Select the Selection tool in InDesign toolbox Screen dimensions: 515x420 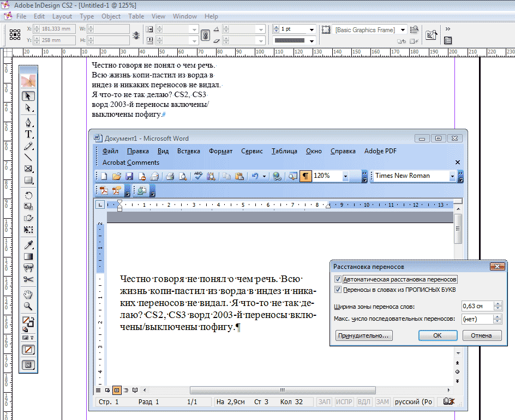28,96
